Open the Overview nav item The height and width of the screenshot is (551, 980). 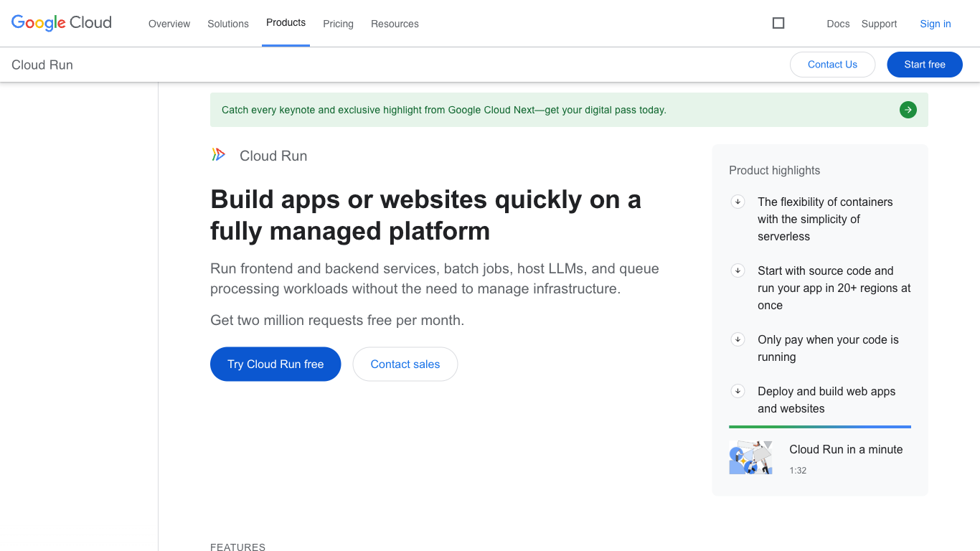pyautogui.click(x=169, y=24)
